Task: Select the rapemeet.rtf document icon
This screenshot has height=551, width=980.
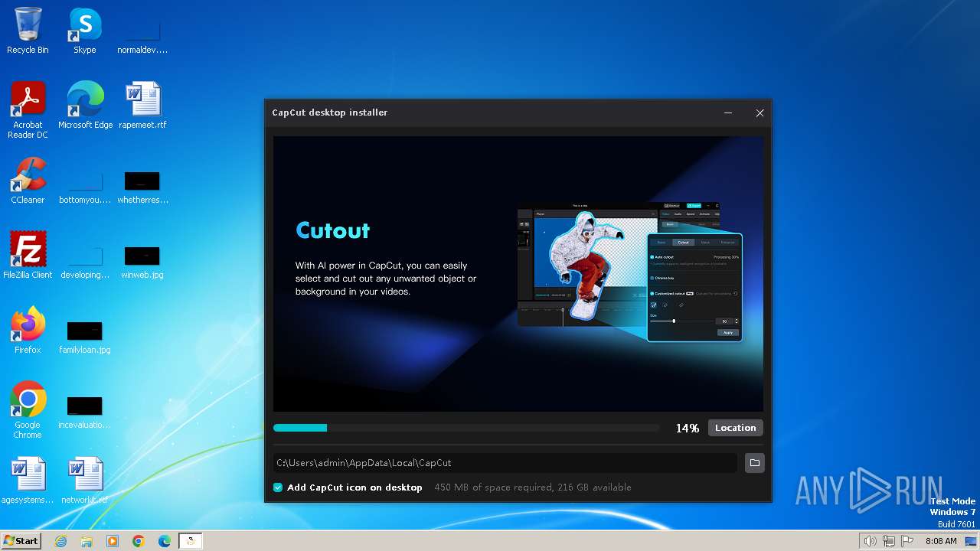Action: click(142, 106)
